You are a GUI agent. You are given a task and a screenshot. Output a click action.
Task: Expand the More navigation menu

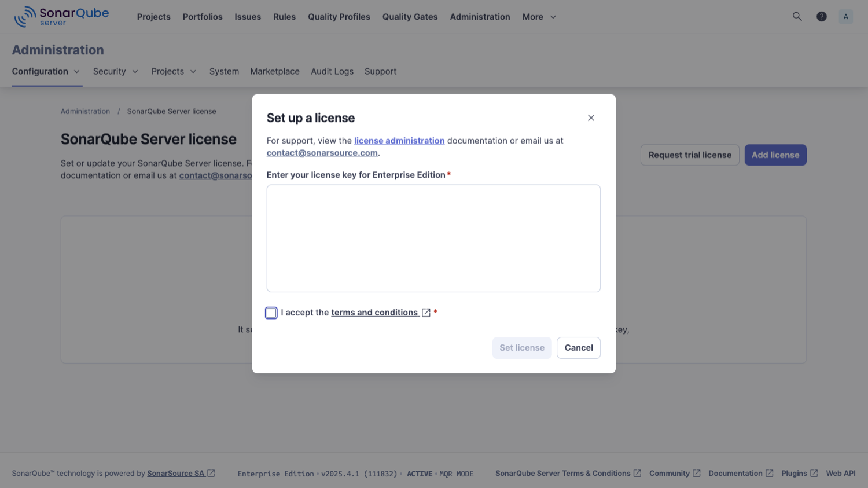point(538,17)
